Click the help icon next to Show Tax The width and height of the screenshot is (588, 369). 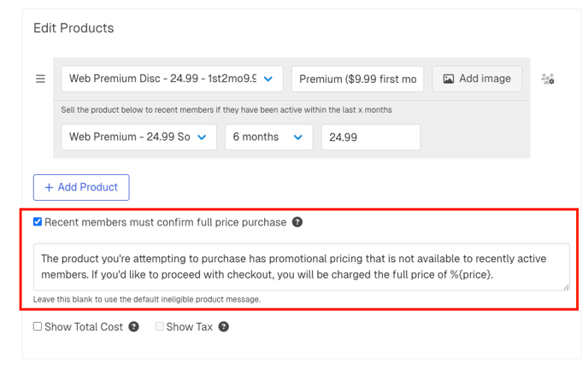(223, 327)
